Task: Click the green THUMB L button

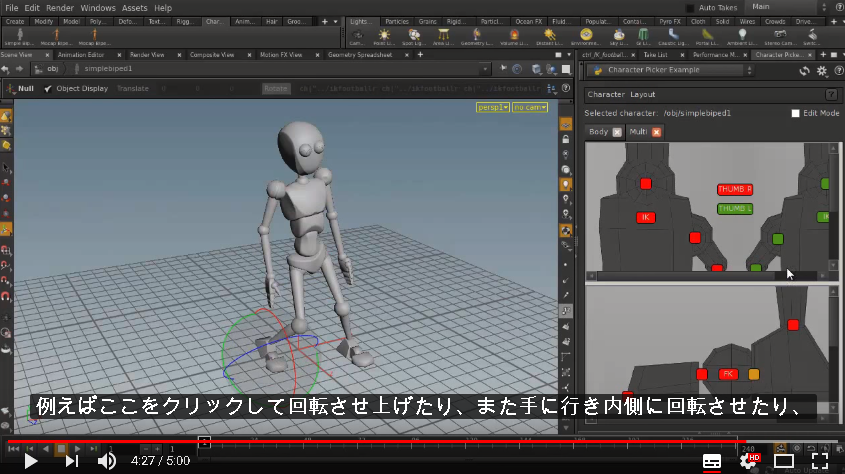Action: tap(735, 208)
